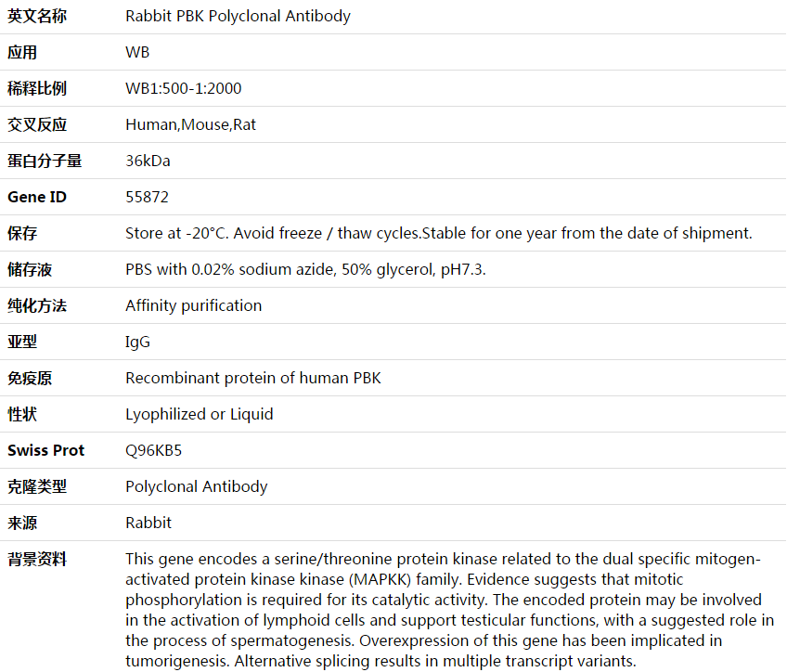
Task: Click the Gene ID number 55872
Action: coord(147,197)
